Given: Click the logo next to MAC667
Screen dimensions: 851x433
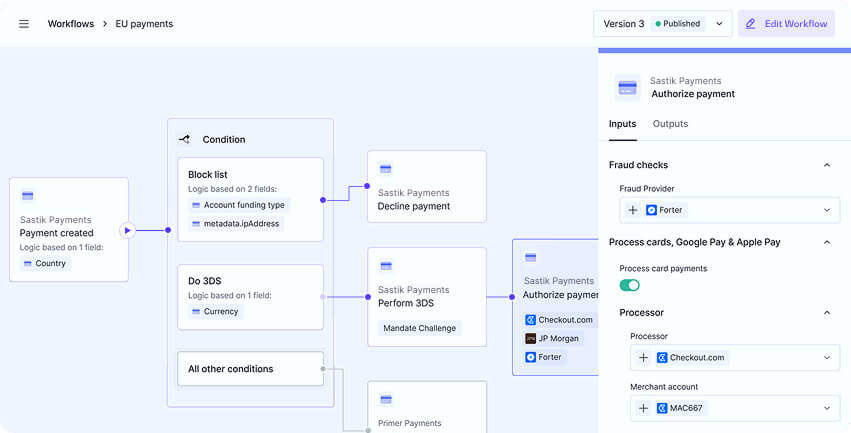Looking at the screenshot, I should pos(662,408).
